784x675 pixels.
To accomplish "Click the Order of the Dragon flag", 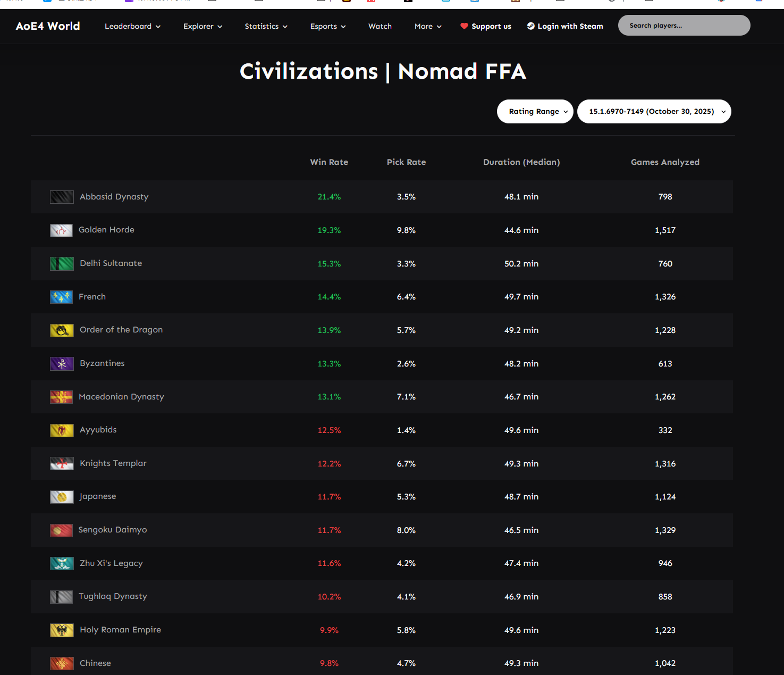I will [62, 330].
